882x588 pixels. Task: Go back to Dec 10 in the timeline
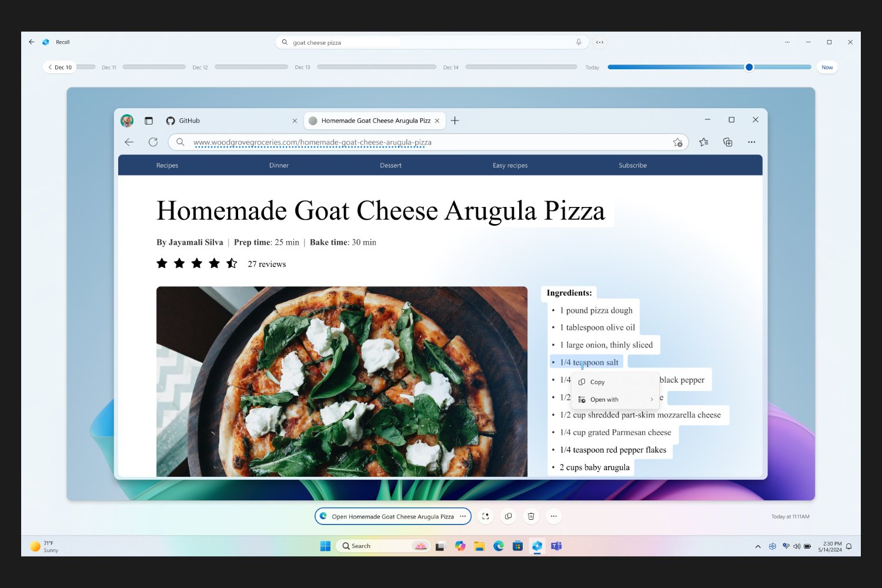(59, 67)
